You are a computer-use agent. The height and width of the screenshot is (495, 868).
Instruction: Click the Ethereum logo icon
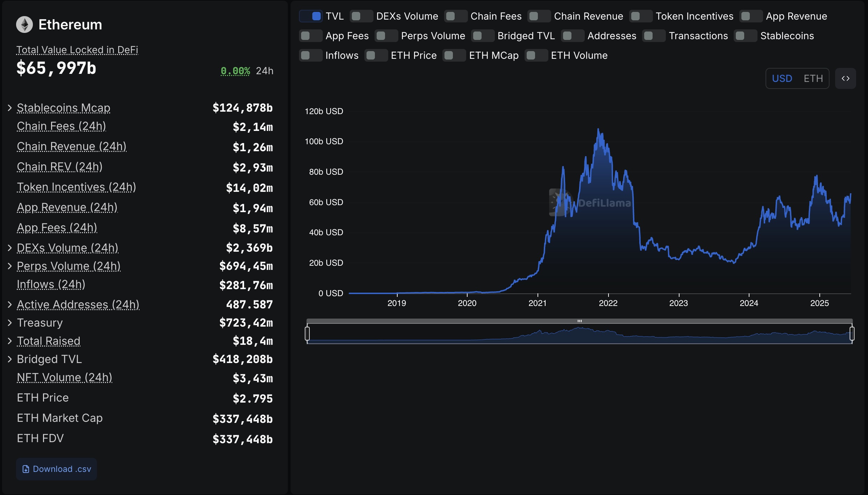24,25
